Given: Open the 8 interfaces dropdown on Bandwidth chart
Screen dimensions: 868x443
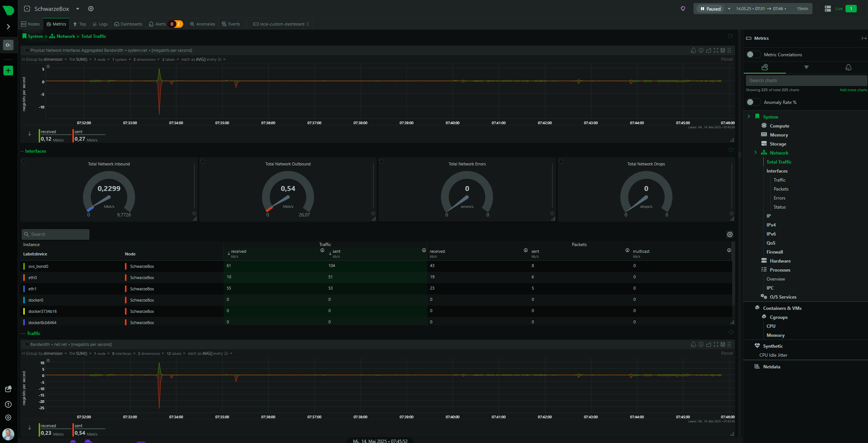Looking at the screenshot, I should [123, 354].
